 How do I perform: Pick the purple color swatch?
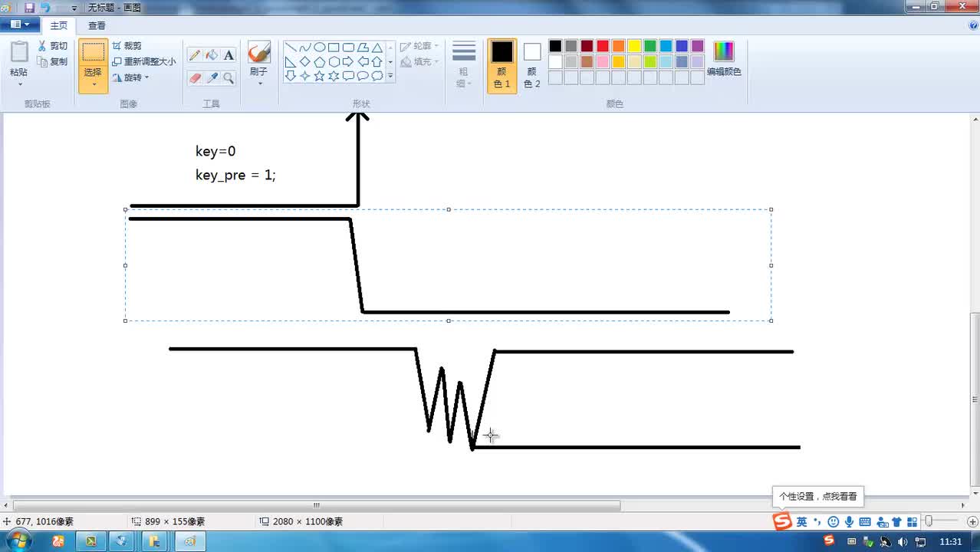[697, 46]
